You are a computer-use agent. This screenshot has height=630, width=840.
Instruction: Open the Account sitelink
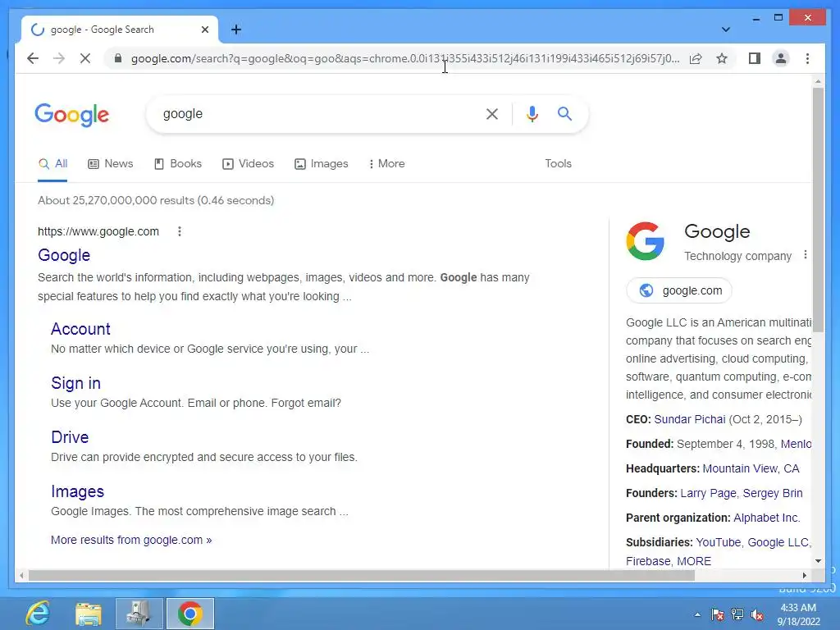[x=80, y=329]
